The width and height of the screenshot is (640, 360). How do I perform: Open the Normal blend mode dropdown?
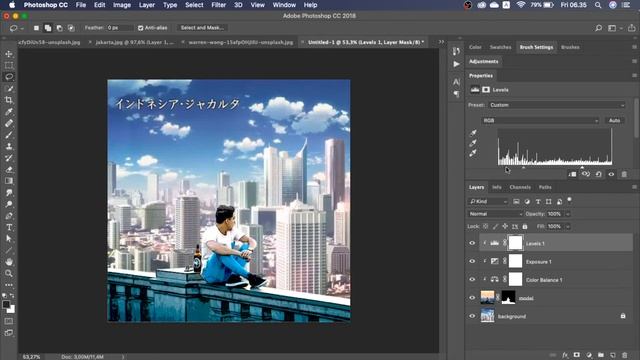coord(496,214)
